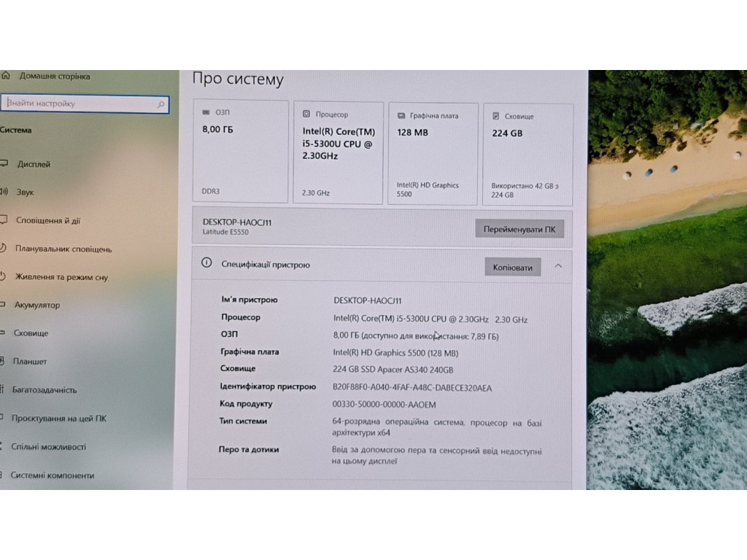The image size is (747, 560).
Task: Click the Акумулятор battery icon
Action: (x=3, y=305)
